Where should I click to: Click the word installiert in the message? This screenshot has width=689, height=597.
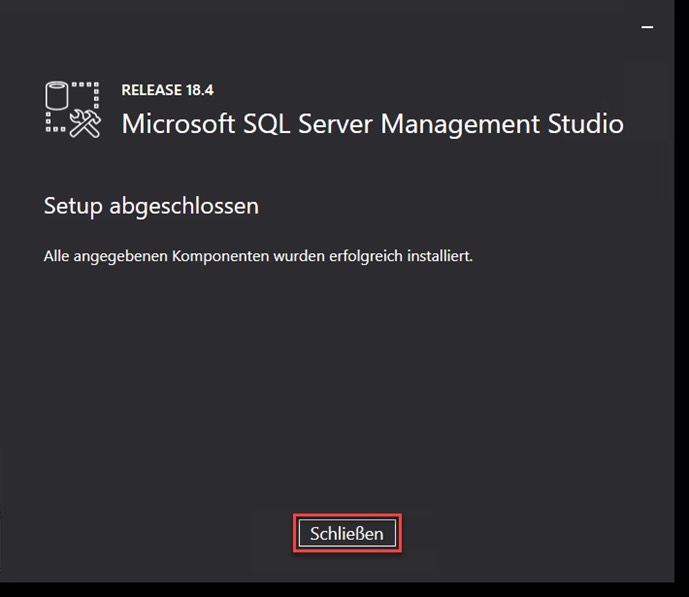point(440,256)
